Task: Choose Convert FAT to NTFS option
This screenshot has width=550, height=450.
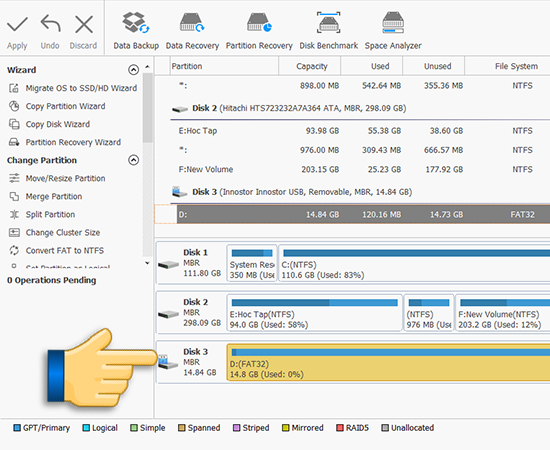Action: [65, 250]
